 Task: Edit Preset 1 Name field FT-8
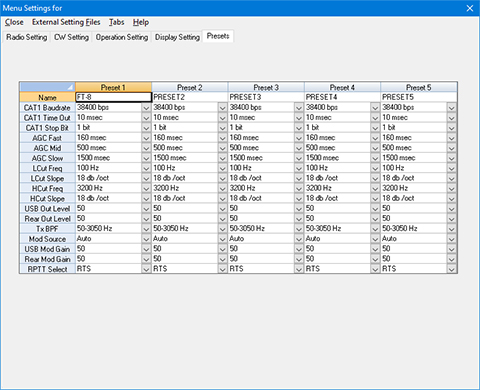pos(113,97)
